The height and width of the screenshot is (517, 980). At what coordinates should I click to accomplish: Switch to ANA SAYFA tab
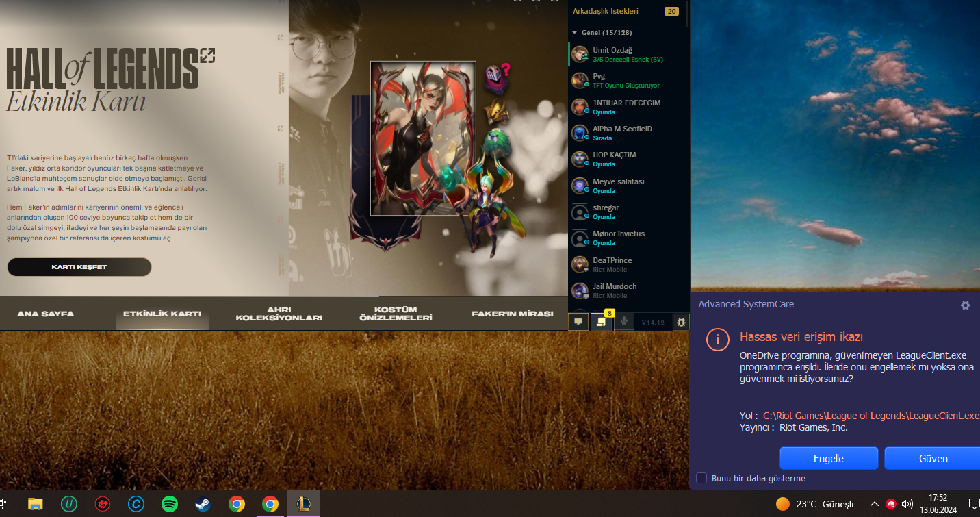click(x=45, y=314)
